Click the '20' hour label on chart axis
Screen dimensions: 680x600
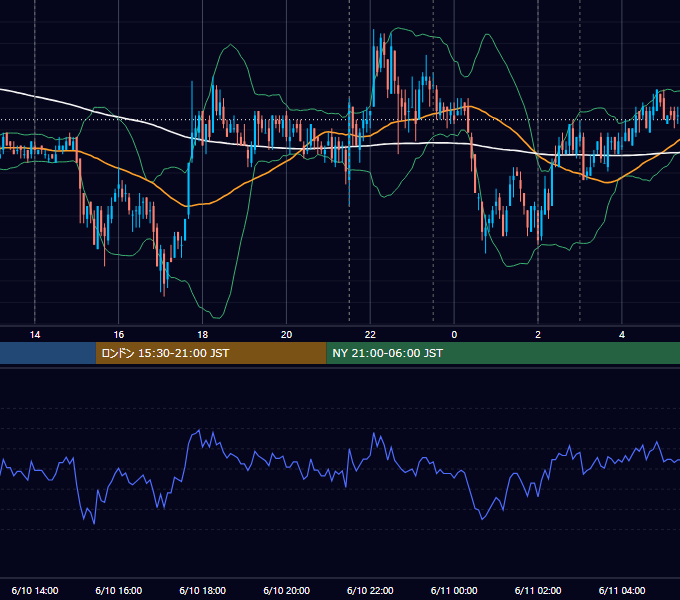[286, 335]
